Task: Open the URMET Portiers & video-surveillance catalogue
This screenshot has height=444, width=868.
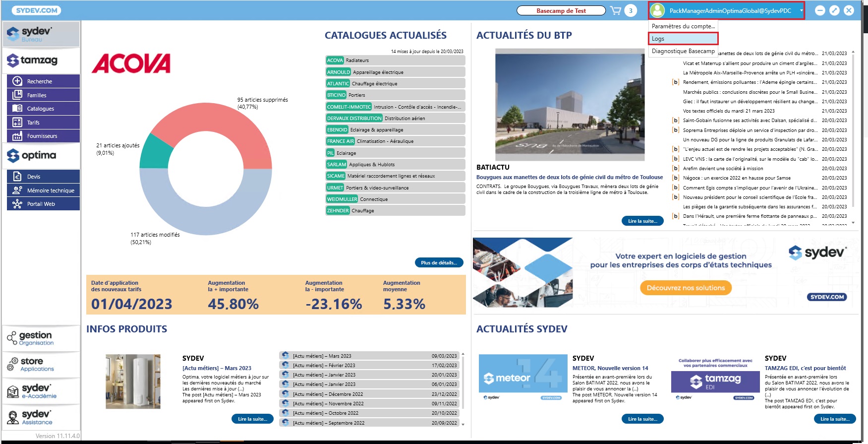Action: [x=395, y=188]
